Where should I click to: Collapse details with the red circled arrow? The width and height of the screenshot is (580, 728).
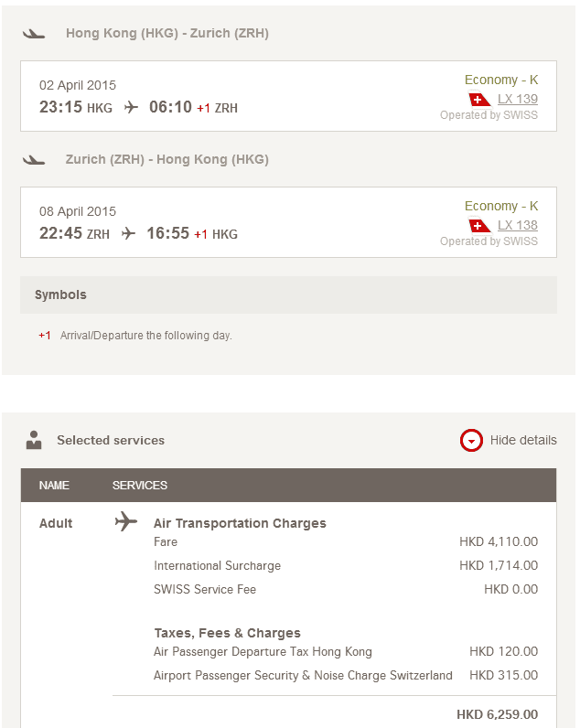(471, 441)
